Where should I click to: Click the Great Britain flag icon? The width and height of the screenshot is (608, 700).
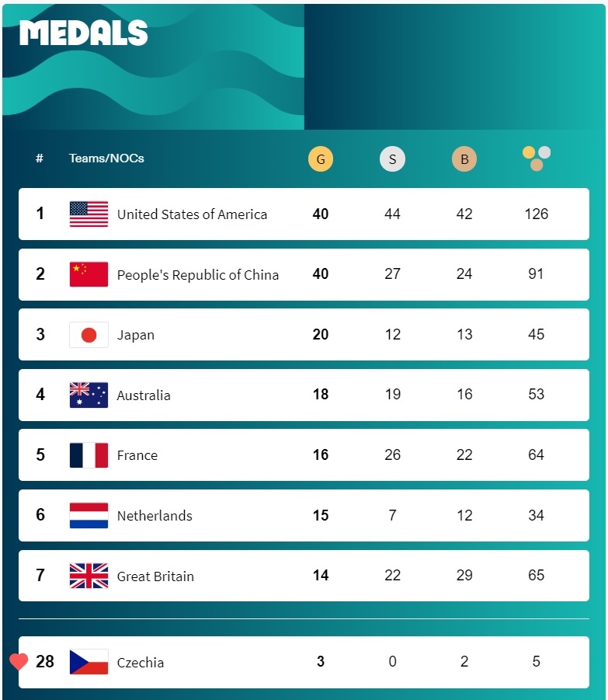pos(89,576)
